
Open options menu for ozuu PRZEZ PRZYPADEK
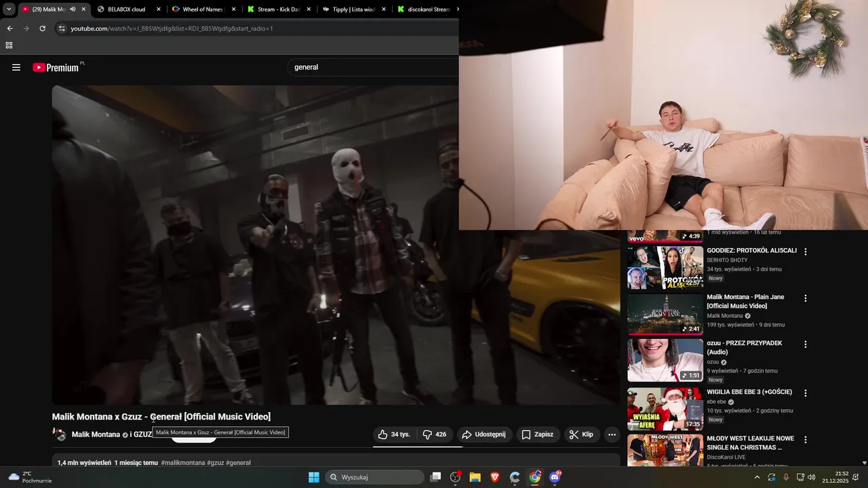point(806,344)
